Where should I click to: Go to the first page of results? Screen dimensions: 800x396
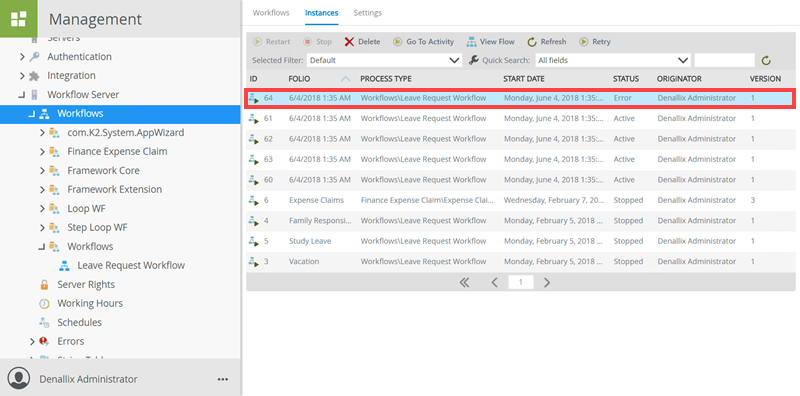click(x=464, y=283)
